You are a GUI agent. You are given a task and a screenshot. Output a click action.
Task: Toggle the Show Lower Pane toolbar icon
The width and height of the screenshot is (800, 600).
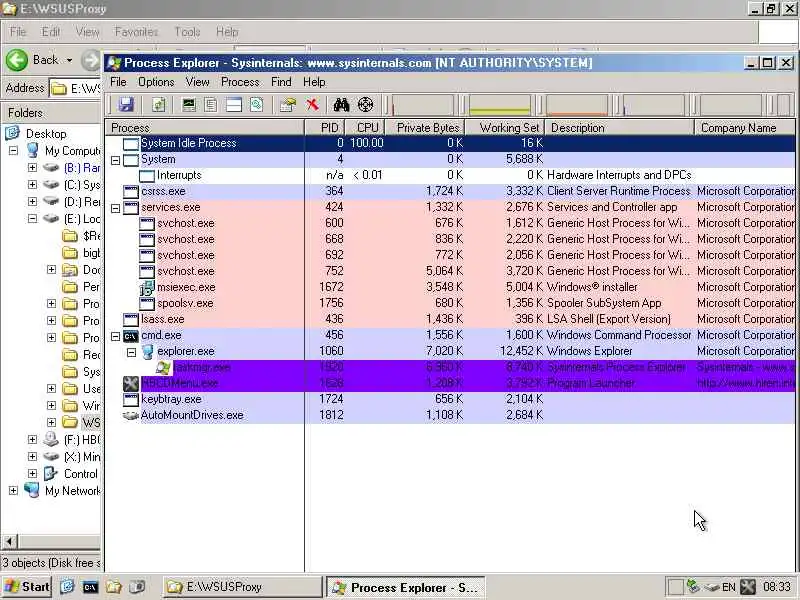[234, 105]
